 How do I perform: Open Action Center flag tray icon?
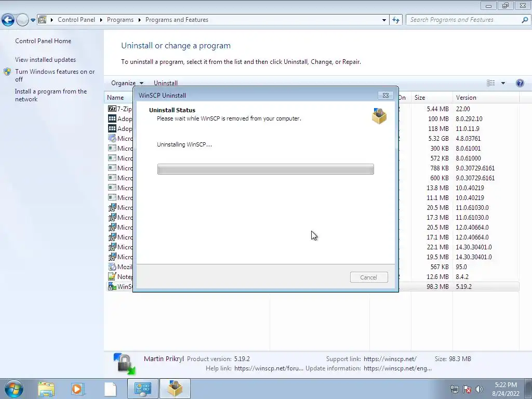click(x=467, y=389)
